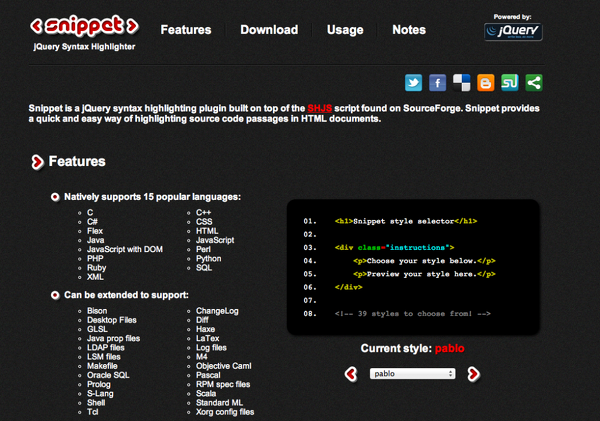
Task: Select the Makefile list item
Action: pyautogui.click(x=102, y=366)
